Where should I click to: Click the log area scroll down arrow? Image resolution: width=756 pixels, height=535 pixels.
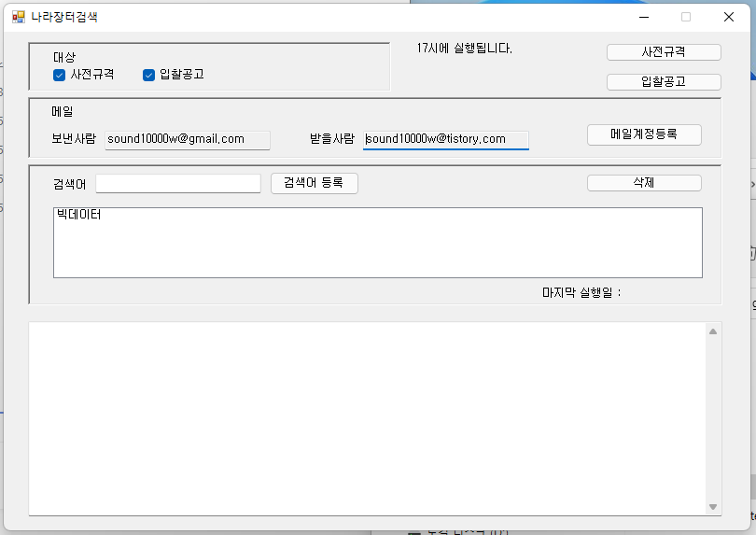point(713,507)
